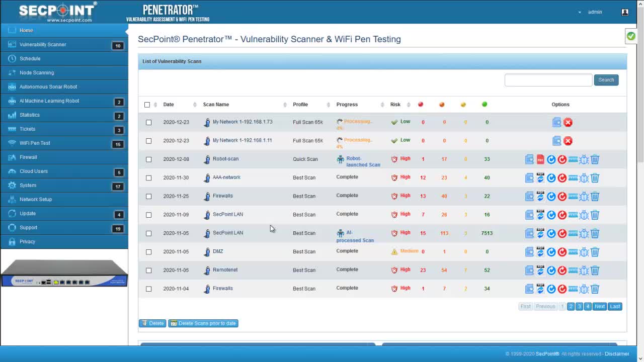Open the Robot-scan scan name
Screen dimensions: 644x362
225,159
